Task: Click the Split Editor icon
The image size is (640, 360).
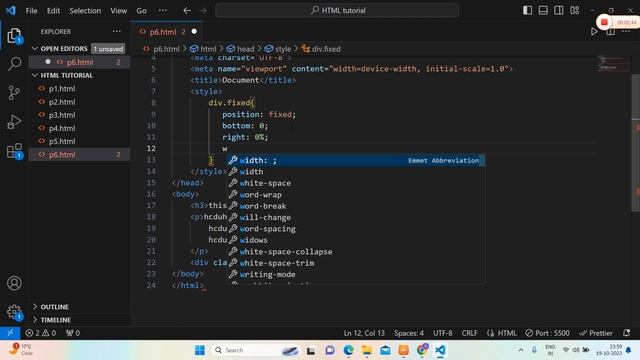Action: click(610, 31)
